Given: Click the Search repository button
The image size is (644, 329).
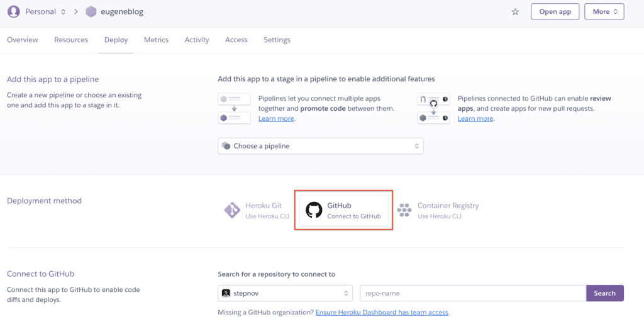Looking at the screenshot, I should [604, 293].
